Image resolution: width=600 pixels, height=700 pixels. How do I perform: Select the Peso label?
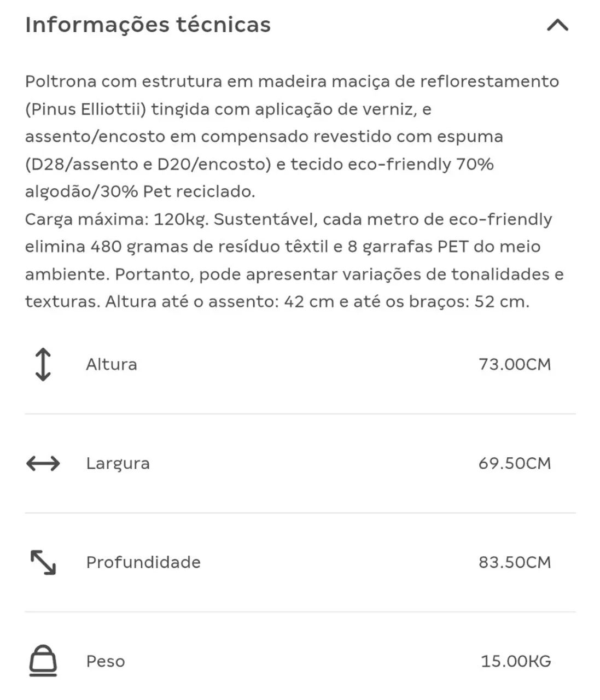(x=106, y=661)
